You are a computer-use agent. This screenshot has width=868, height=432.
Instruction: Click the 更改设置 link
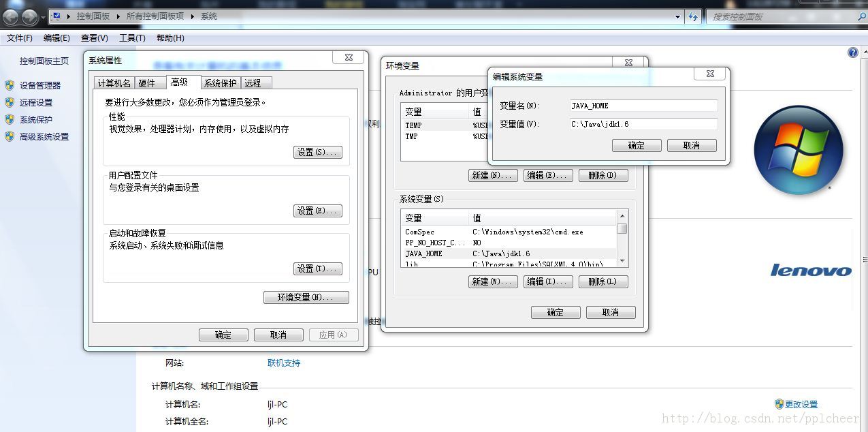(x=801, y=404)
